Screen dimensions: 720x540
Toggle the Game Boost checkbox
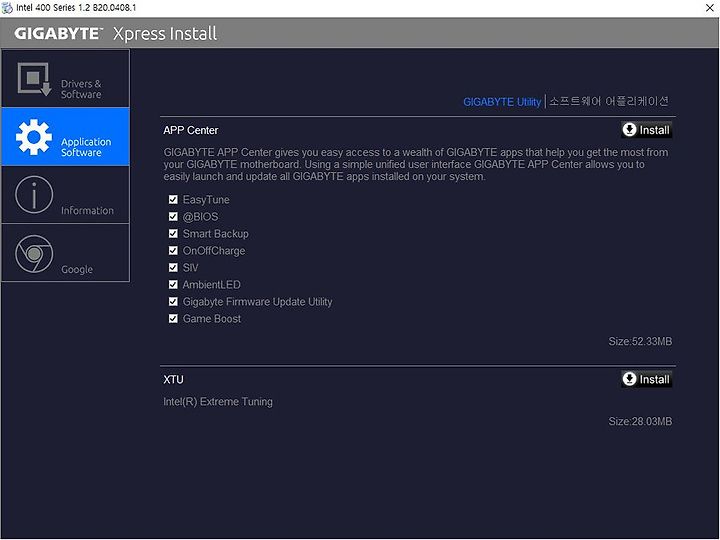pyautogui.click(x=173, y=318)
